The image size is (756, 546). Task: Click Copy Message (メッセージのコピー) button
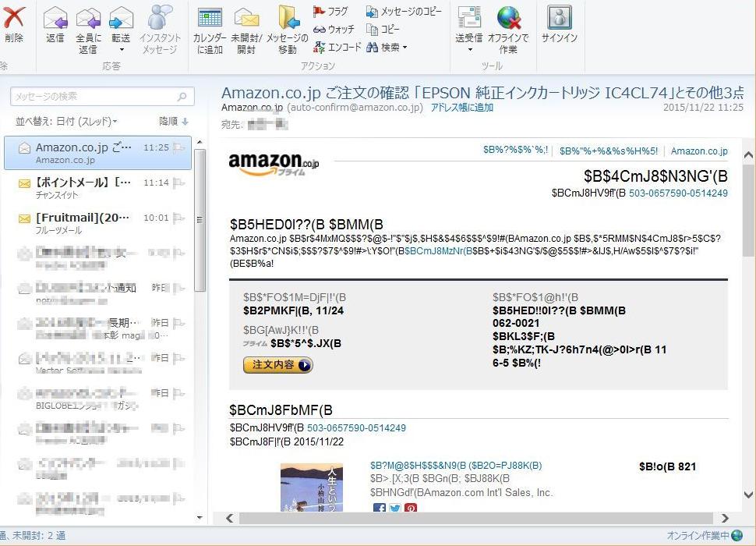[x=404, y=11]
